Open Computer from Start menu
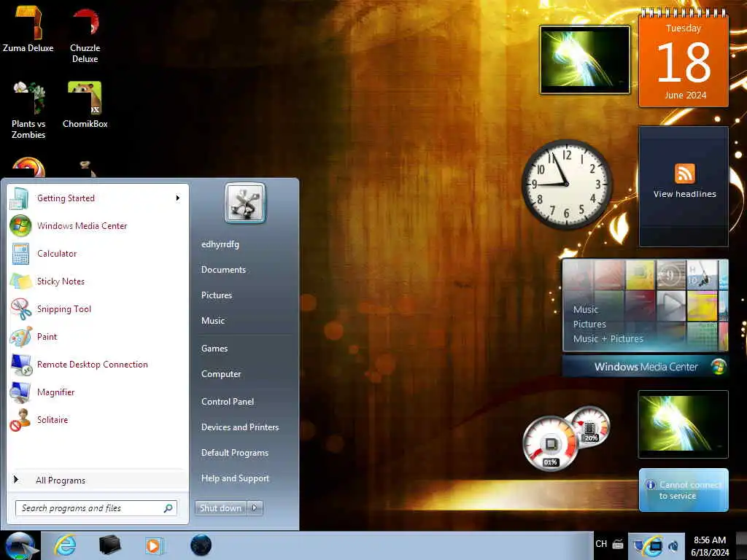 (221, 374)
